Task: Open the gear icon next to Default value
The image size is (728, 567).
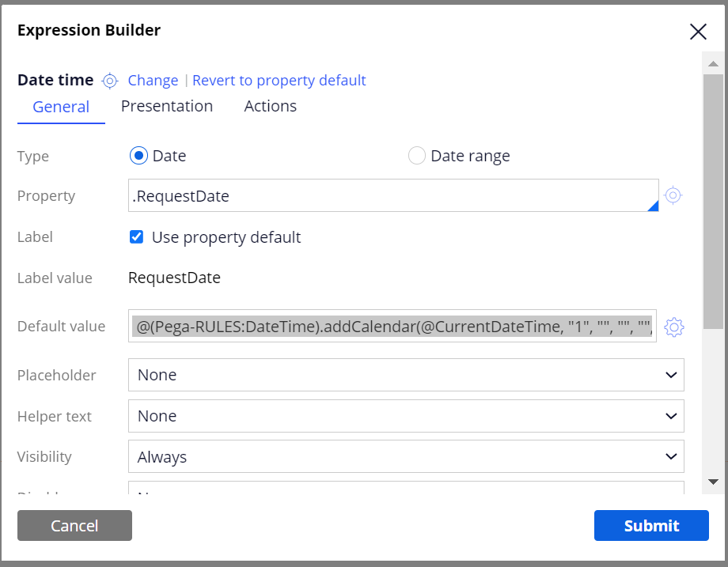Action: [x=674, y=327]
